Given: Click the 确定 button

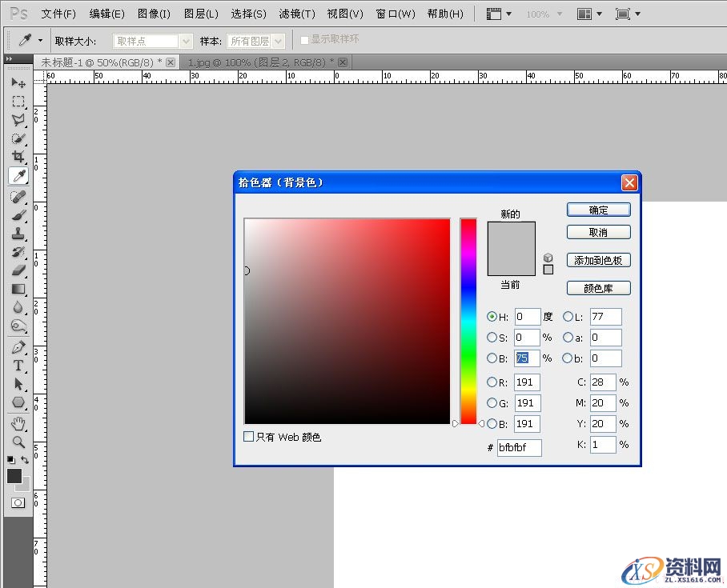Looking at the screenshot, I should click(598, 210).
